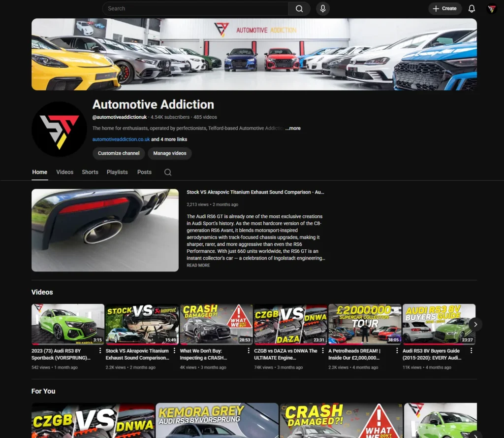This screenshot has width=504, height=438.
Task: Open options menu for Audi RS3 8Y Sportback video
Action: [100, 351]
